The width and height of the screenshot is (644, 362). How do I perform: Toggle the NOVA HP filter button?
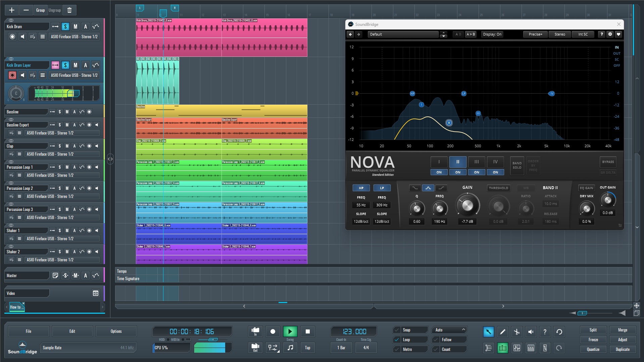[x=361, y=188]
